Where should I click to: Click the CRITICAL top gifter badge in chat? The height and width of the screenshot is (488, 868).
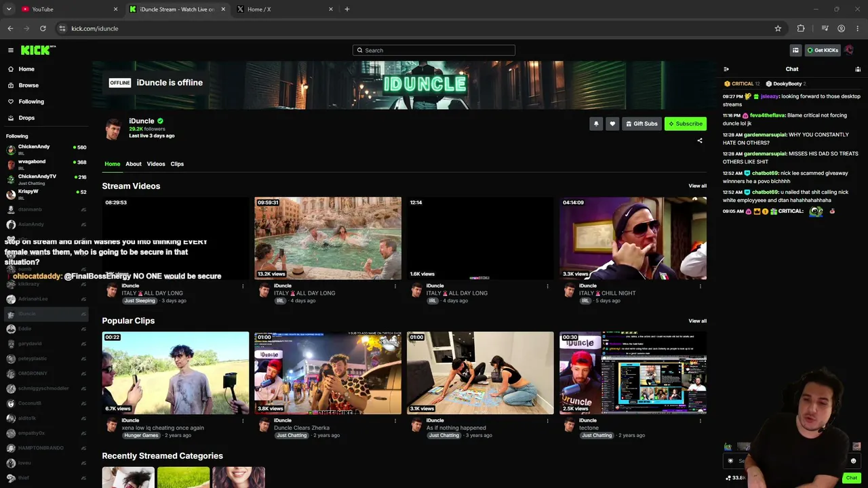(742, 84)
